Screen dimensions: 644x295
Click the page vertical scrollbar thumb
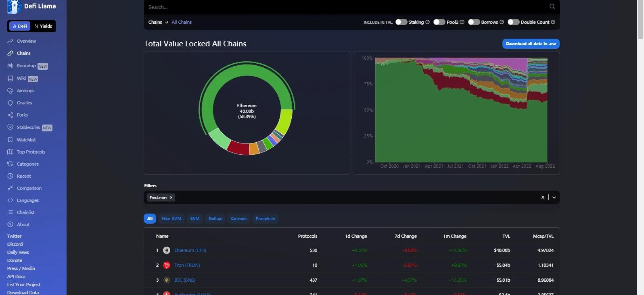[x=640, y=19]
